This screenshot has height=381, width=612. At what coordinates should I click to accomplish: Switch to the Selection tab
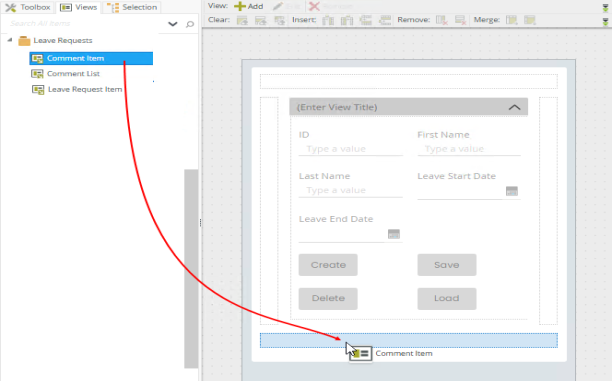pyautogui.click(x=132, y=7)
